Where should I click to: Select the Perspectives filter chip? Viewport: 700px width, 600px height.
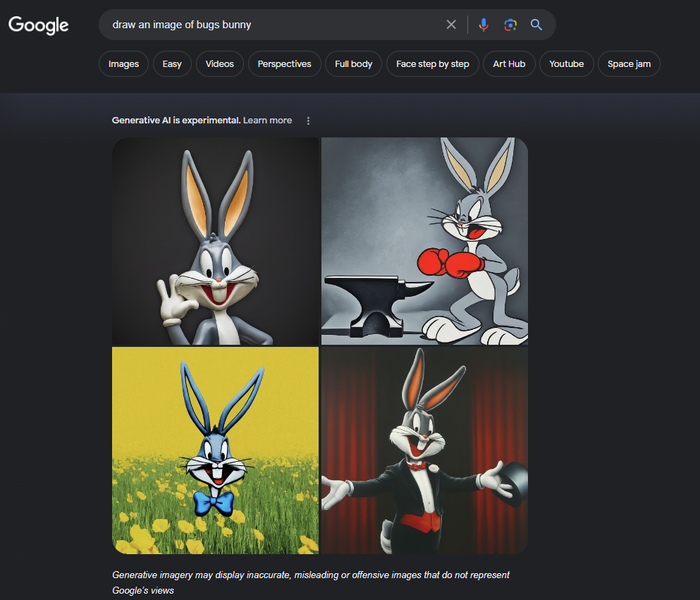(284, 64)
